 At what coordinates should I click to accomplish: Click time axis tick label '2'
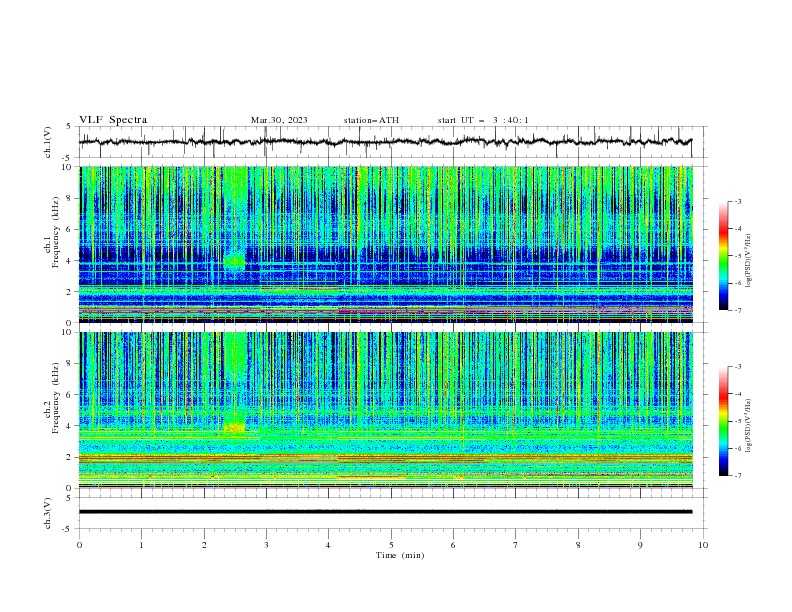[x=204, y=545]
